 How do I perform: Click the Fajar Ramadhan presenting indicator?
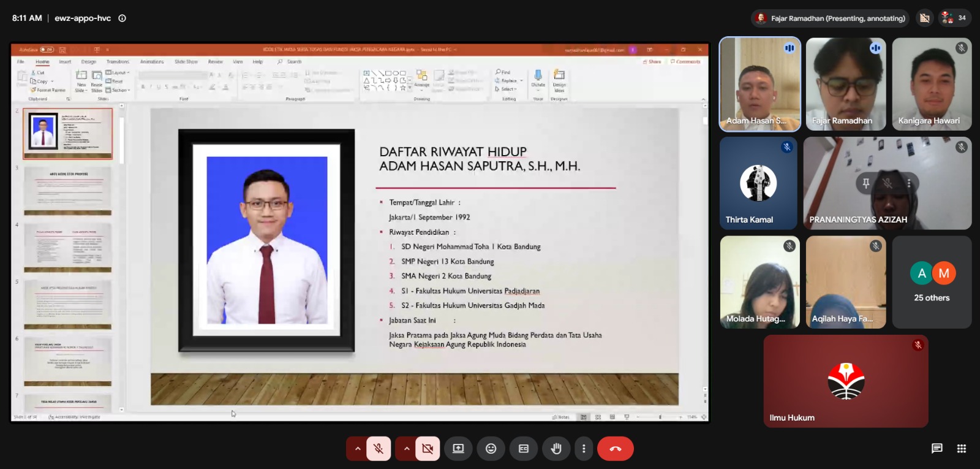831,18
